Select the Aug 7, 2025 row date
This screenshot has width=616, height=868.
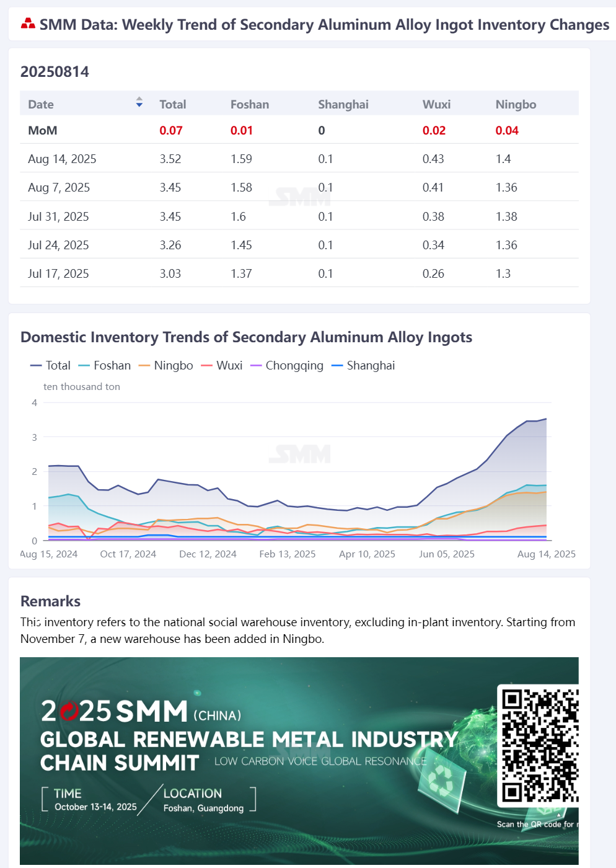pos(59,187)
